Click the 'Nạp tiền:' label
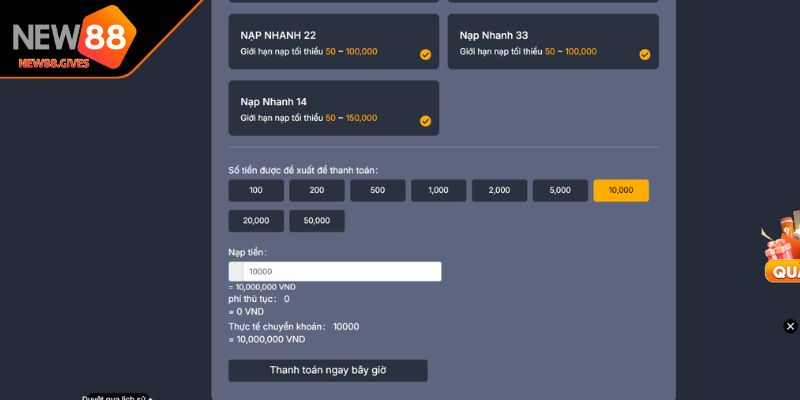 (247, 252)
